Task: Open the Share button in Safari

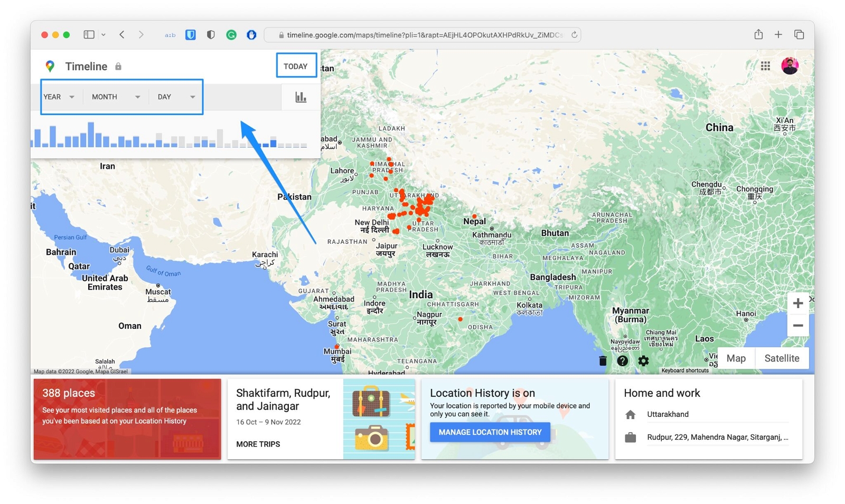Action: 758,34
